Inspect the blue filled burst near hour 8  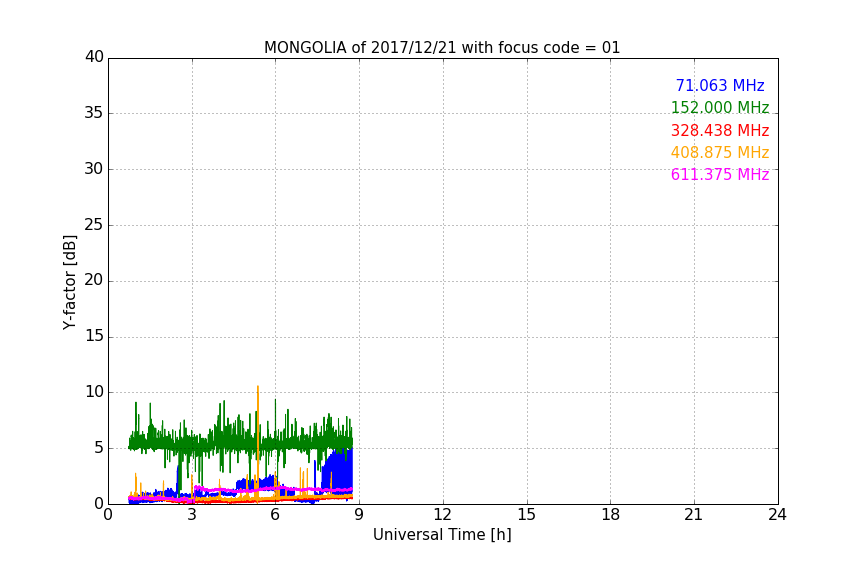coord(337,474)
